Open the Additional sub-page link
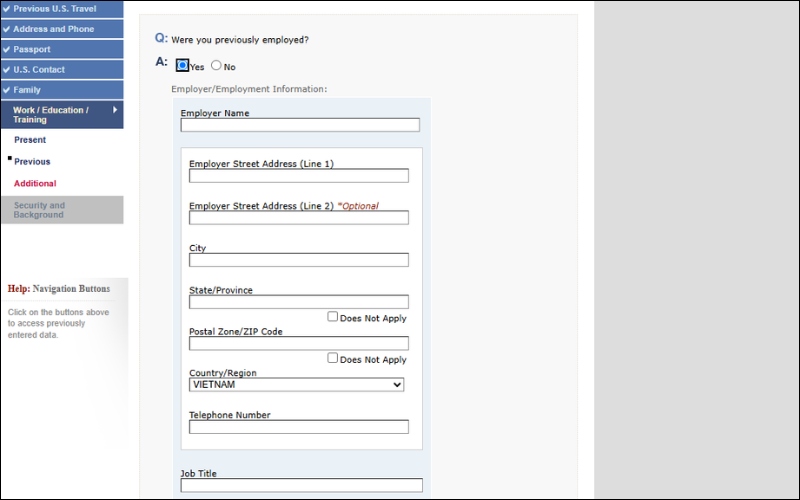This screenshot has height=500, width=800. tap(35, 183)
